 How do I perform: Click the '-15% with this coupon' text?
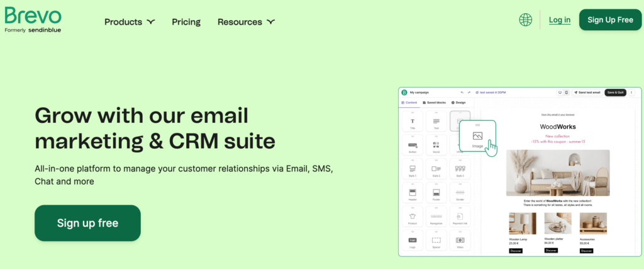click(558, 142)
